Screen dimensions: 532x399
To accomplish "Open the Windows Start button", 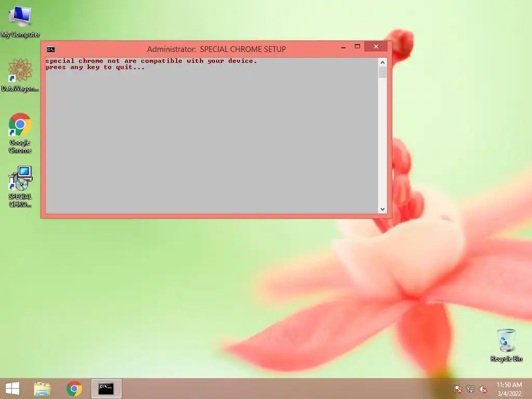I will point(12,389).
